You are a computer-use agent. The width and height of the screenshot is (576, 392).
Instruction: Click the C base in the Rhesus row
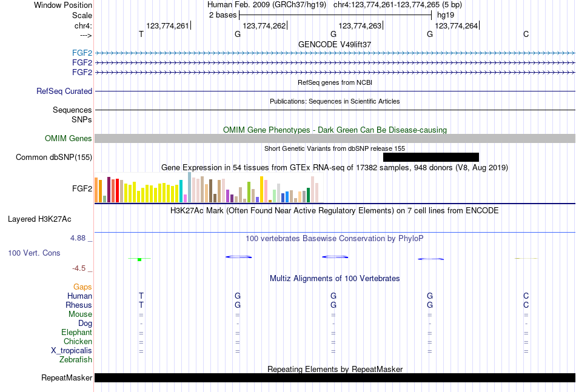526,305
